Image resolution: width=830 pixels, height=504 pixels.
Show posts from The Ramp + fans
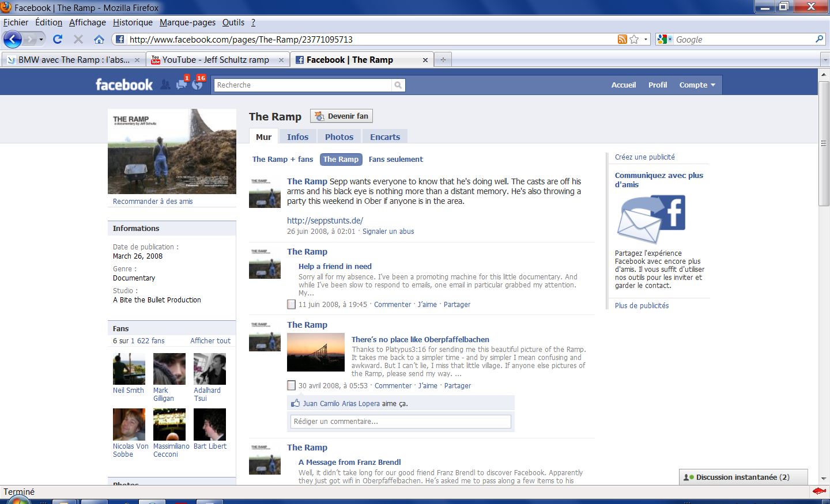coord(282,160)
